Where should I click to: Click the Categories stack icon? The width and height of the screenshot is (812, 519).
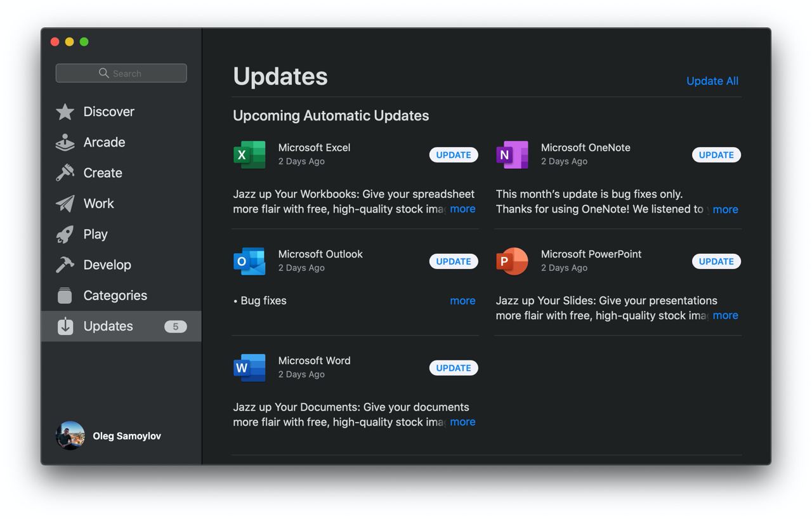tap(65, 295)
